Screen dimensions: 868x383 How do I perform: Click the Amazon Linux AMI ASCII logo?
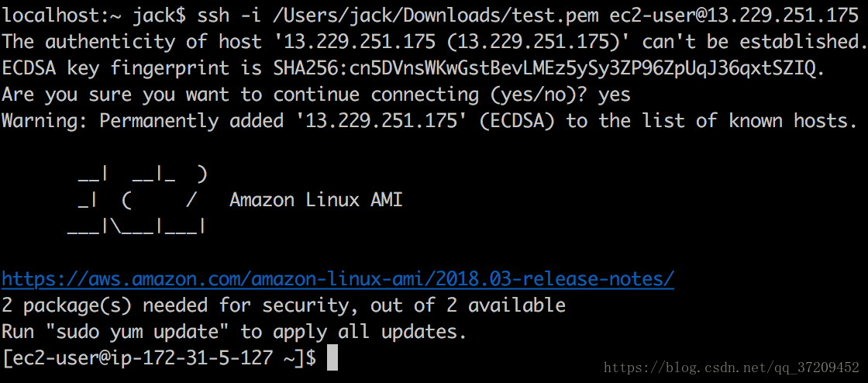[x=137, y=200]
